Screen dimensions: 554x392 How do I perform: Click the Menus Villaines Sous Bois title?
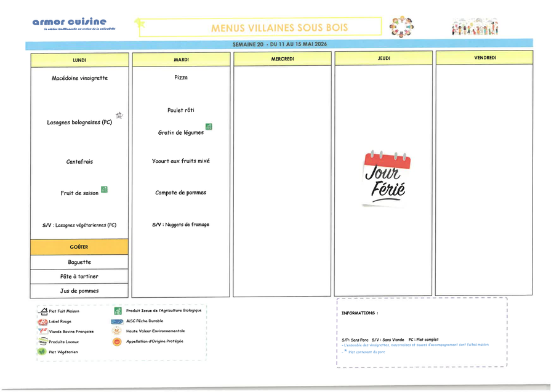[279, 28]
